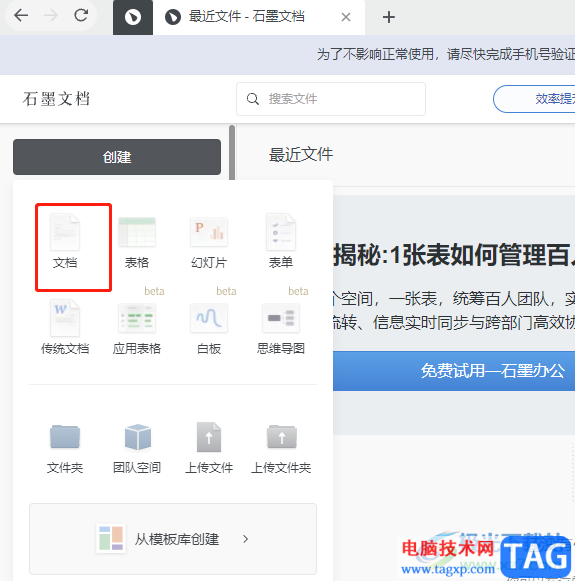Go forward with browser forward arrow
The width and height of the screenshot is (575, 581).
click(51, 16)
